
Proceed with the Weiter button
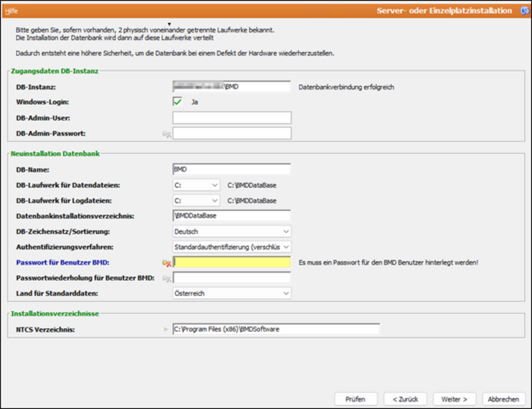pyautogui.click(x=454, y=399)
